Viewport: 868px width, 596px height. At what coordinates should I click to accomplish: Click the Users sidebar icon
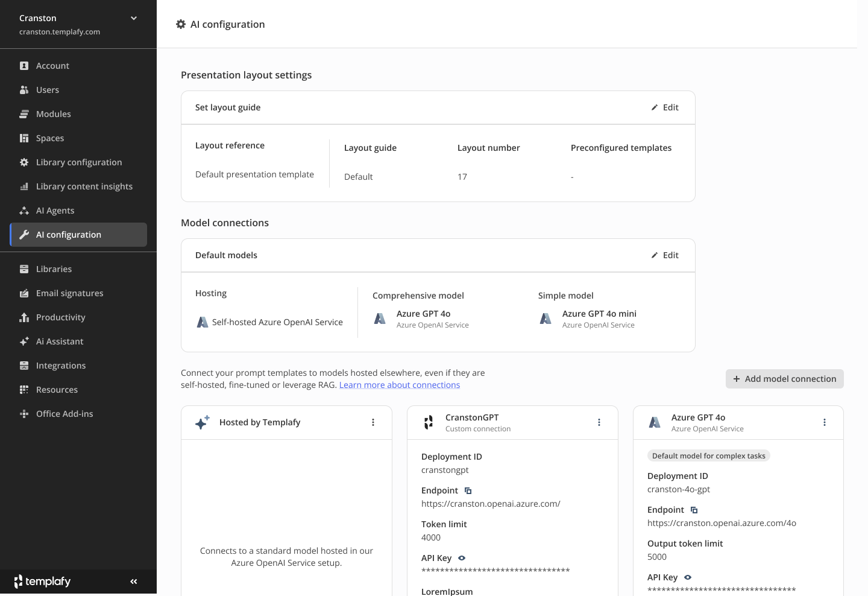tap(24, 90)
